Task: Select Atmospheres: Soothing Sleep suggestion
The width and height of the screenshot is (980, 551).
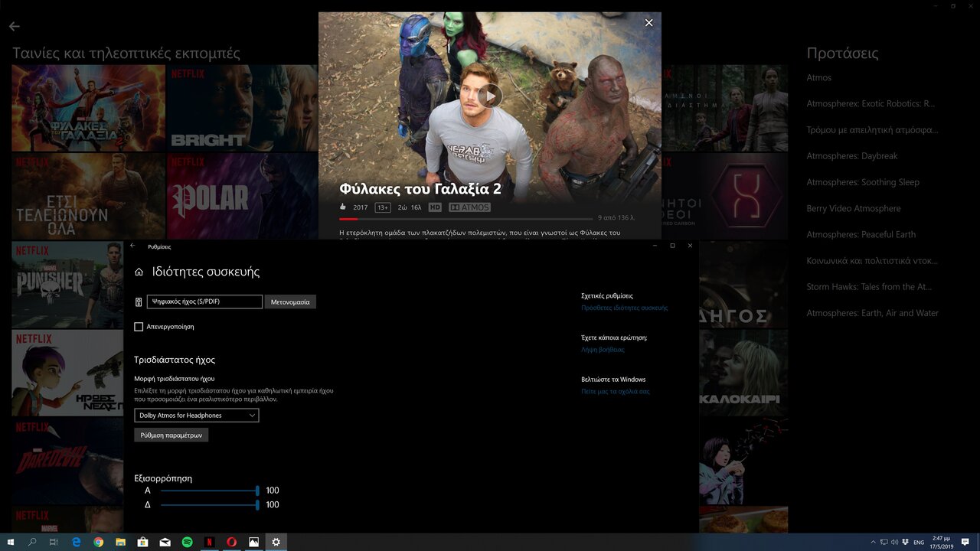Action: (863, 182)
